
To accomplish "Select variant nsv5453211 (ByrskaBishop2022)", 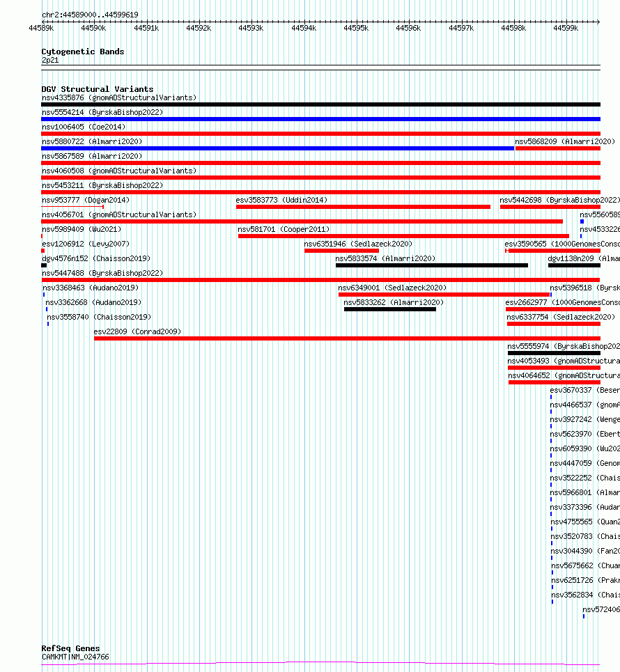I will (x=102, y=185).
